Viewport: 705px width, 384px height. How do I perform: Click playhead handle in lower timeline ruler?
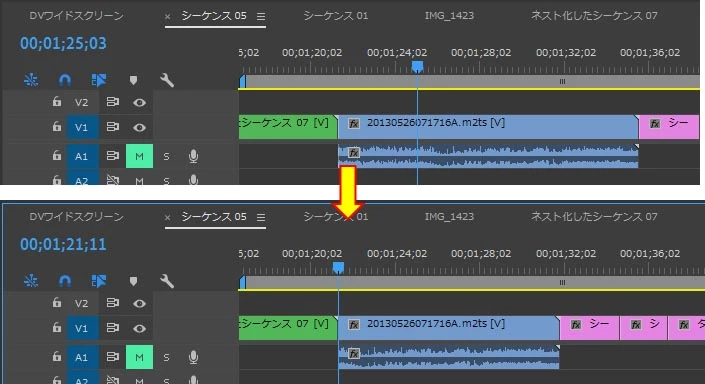click(338, 268)
